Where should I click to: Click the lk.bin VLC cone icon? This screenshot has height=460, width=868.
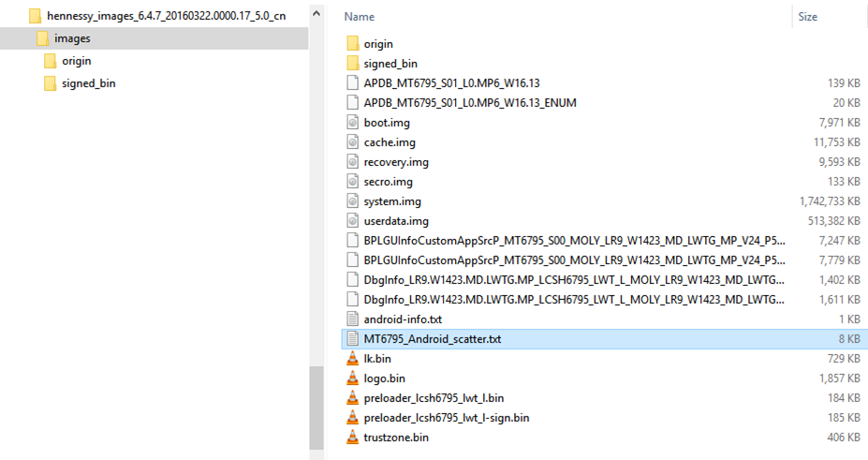coord(353,359)
